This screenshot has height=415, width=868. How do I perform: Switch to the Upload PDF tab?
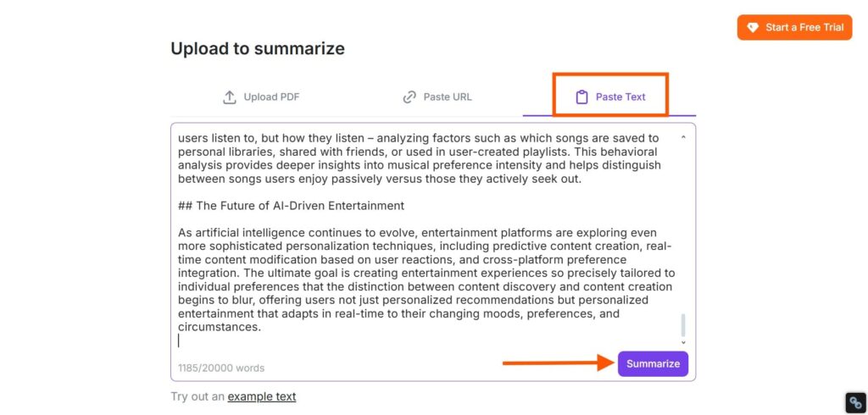coord(261,97)
